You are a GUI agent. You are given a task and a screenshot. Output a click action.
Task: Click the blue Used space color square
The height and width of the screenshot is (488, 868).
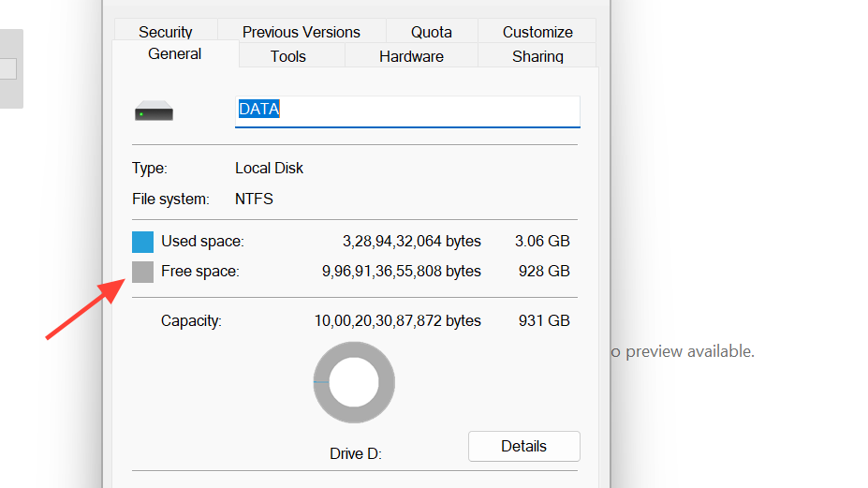(x=142, y=242)
